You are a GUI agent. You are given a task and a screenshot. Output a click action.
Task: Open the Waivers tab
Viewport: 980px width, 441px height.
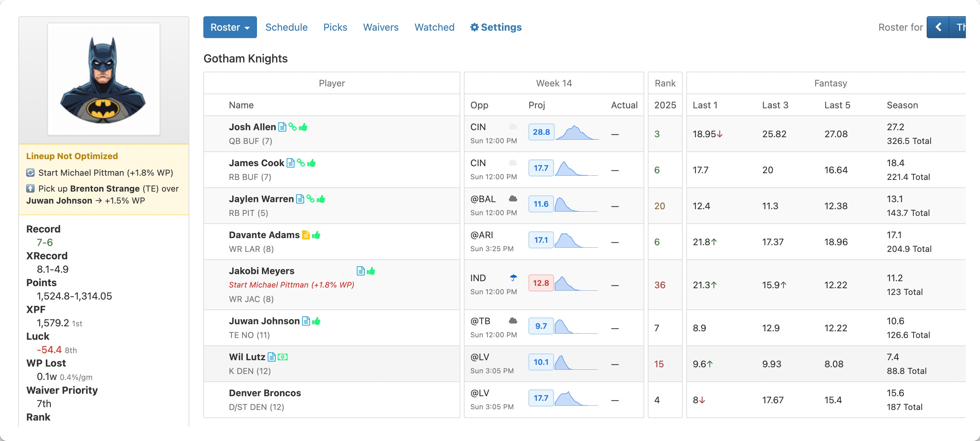tap(381, 28)
